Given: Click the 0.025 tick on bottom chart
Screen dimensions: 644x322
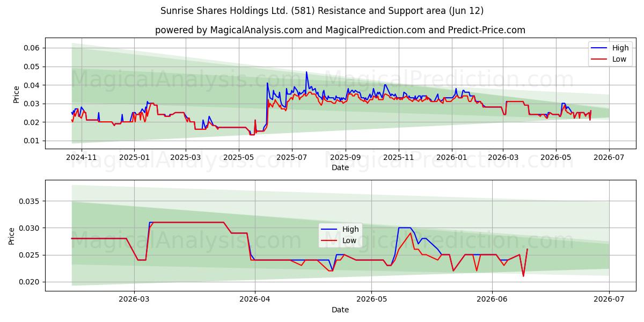Looking at the screenshot, I should 30,255.
